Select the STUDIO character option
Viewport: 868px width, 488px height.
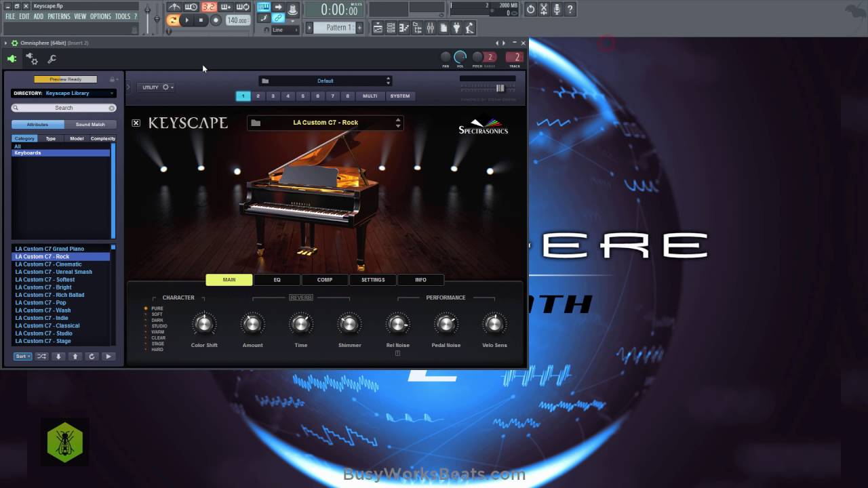click(x=158, y=326)
